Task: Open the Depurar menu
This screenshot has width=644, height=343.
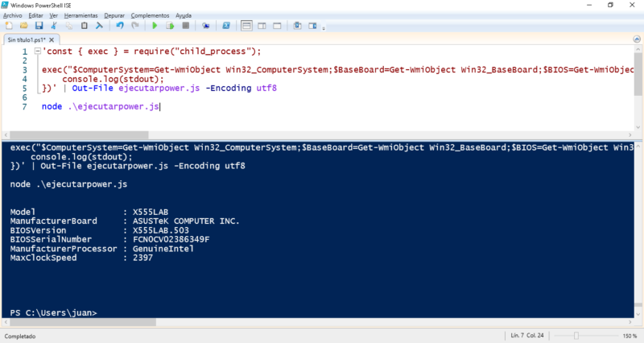Action: click(x=114, y=15)
